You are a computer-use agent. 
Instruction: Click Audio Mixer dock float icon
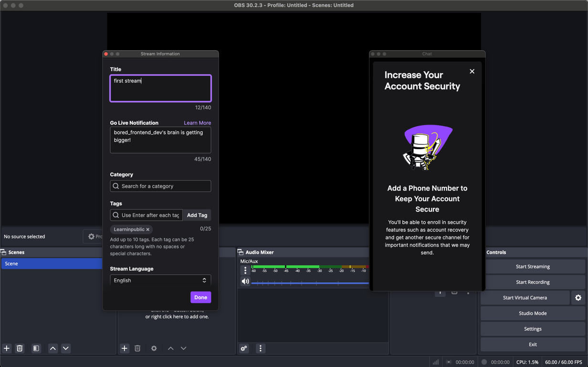pos(241,252)
